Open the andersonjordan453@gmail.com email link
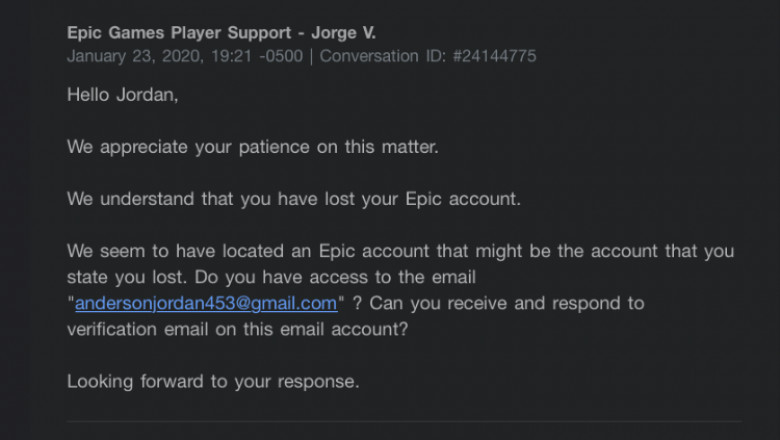This screenshot has width=780, height=440. click(x=205, y=303)
